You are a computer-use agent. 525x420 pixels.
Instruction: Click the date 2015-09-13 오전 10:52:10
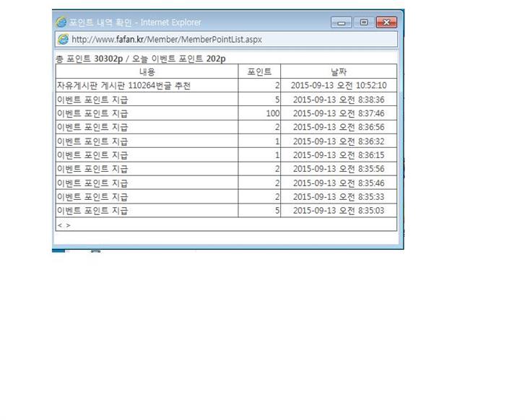[339, 86]
